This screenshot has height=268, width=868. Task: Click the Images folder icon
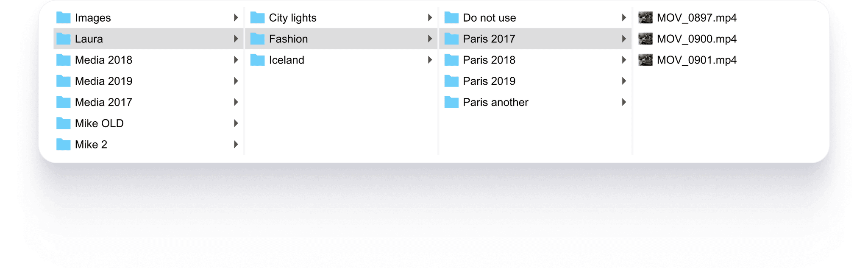click(64, 17)
